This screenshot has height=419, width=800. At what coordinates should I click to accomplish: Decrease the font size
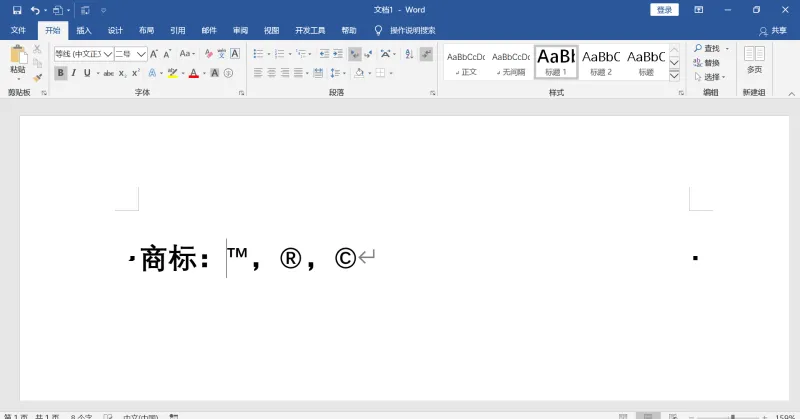point(167,54)
